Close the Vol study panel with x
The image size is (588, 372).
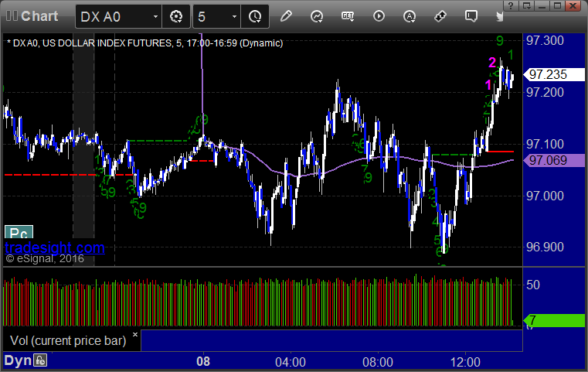tap(135, 334)
